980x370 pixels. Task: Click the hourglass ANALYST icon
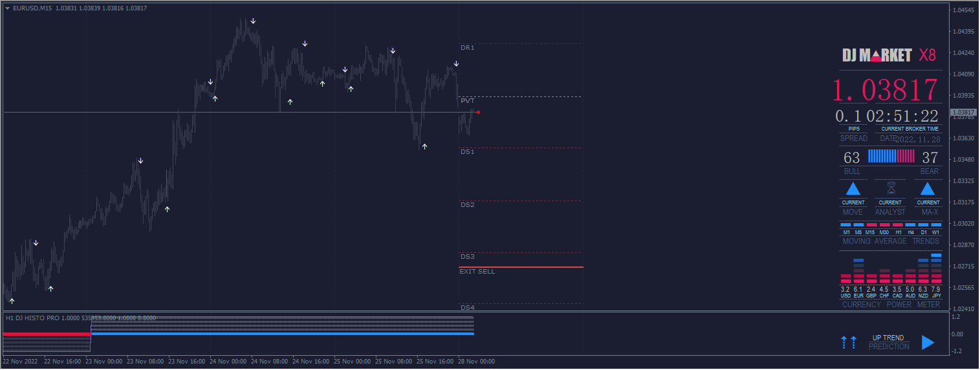(x=890, y=188)
